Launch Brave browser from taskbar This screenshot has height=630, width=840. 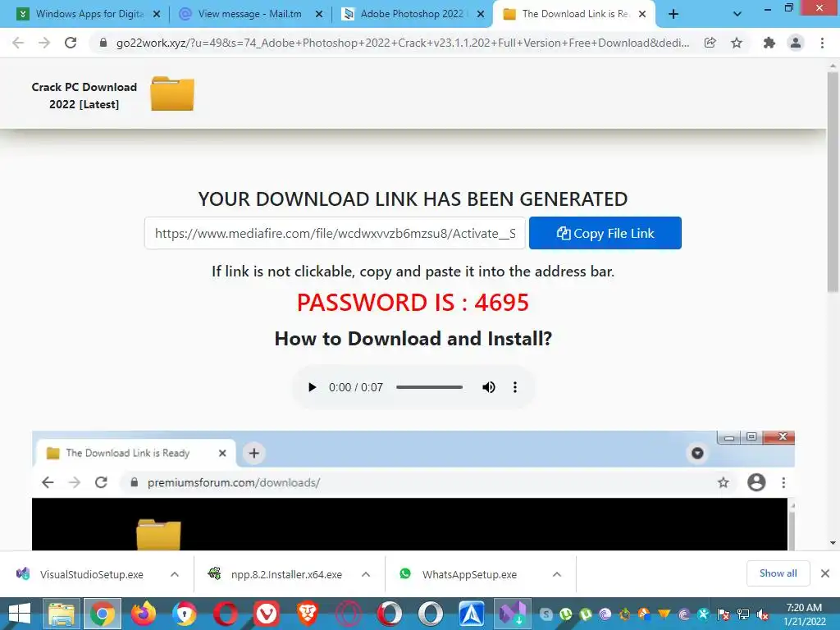click(308, 614)
